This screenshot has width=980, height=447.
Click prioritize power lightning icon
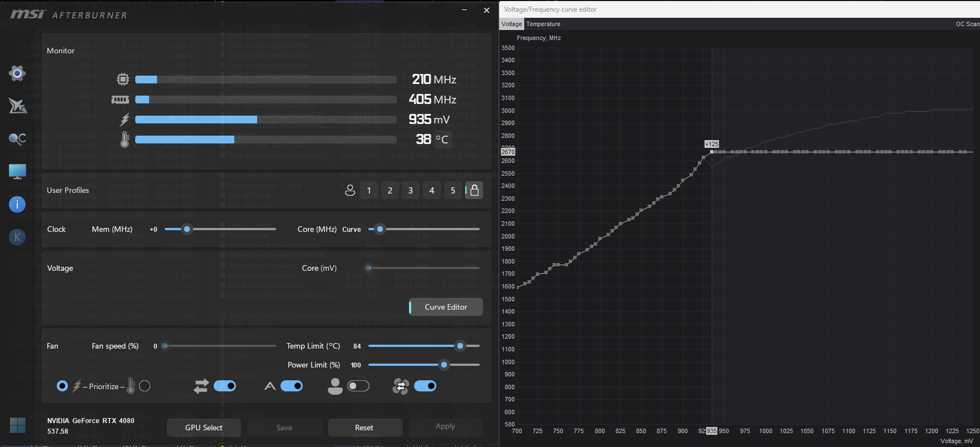tap(77, 386)
